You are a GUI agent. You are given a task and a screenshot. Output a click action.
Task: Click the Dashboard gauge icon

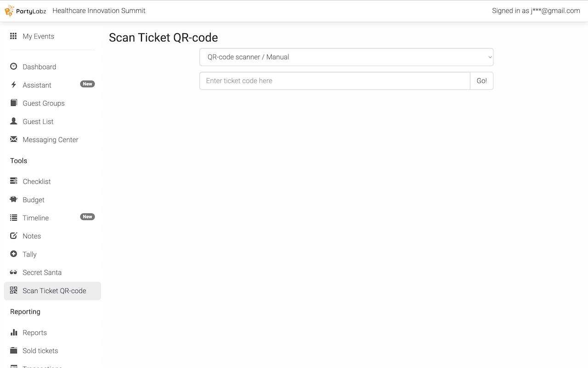tap(13, 66)
